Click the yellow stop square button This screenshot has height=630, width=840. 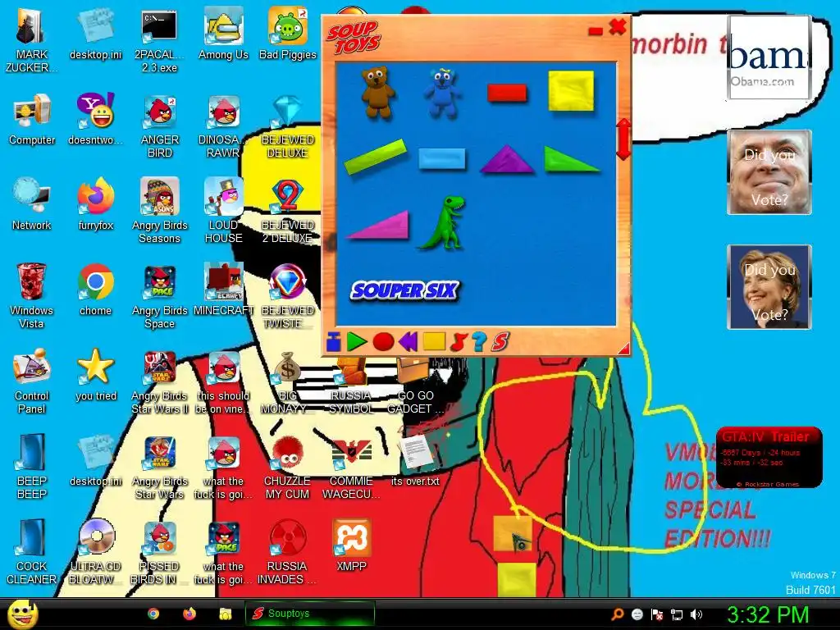coord(434,341)
